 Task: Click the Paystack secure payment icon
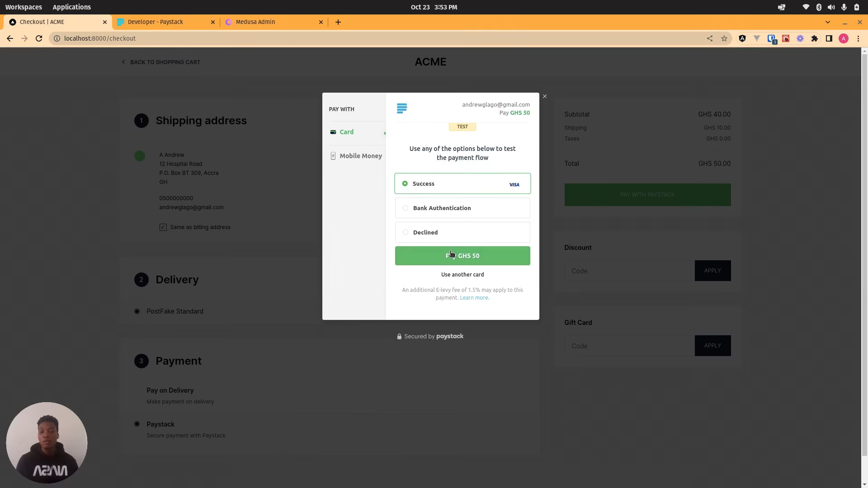[398, 336]
